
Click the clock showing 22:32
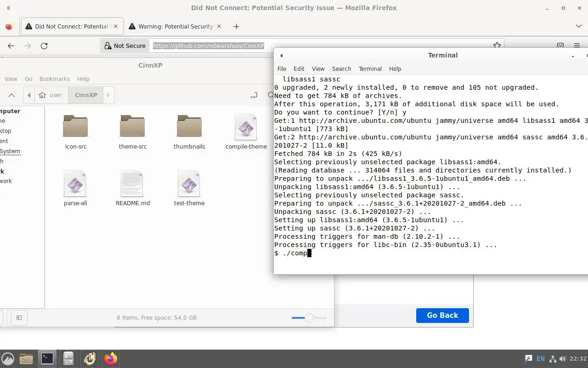pyautogui.click(x=578, y=359)
